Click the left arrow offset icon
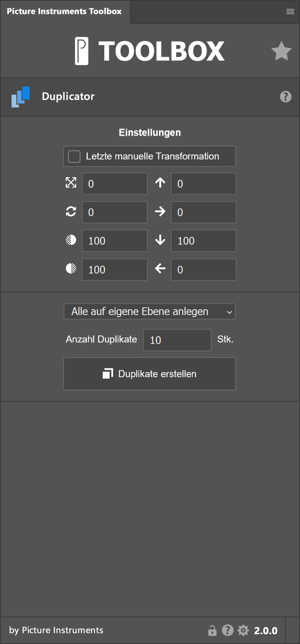Screen dimensions: 300x644 (160, 269)
